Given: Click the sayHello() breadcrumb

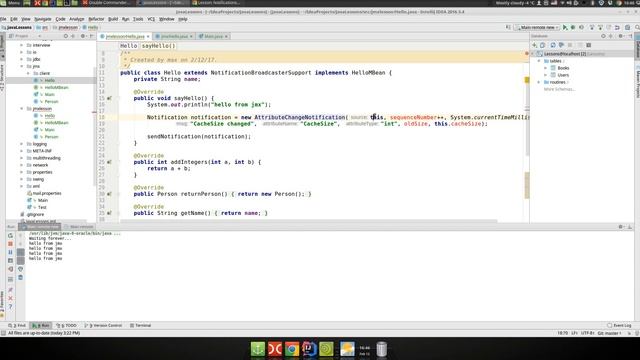Looking at the screenshot, I should point(158,46).
